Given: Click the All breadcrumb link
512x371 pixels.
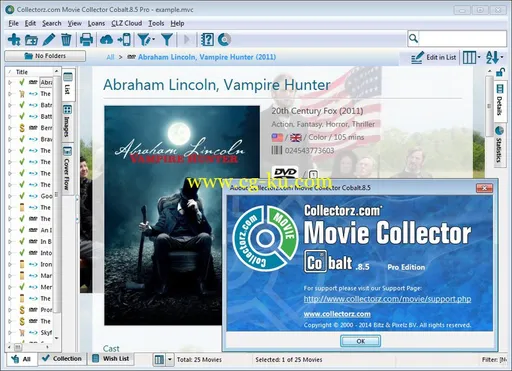Looking at the screenshot, I should click(110, 57).
